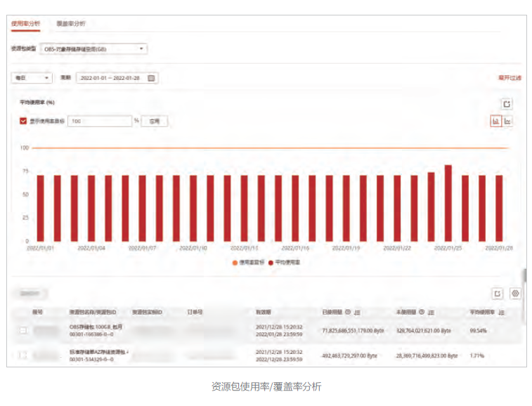This screenshot has height=406, width=532.
Task: Switch to the 覆盖率分析 tab
Action: pyautogui.click(x=71, y=23)
